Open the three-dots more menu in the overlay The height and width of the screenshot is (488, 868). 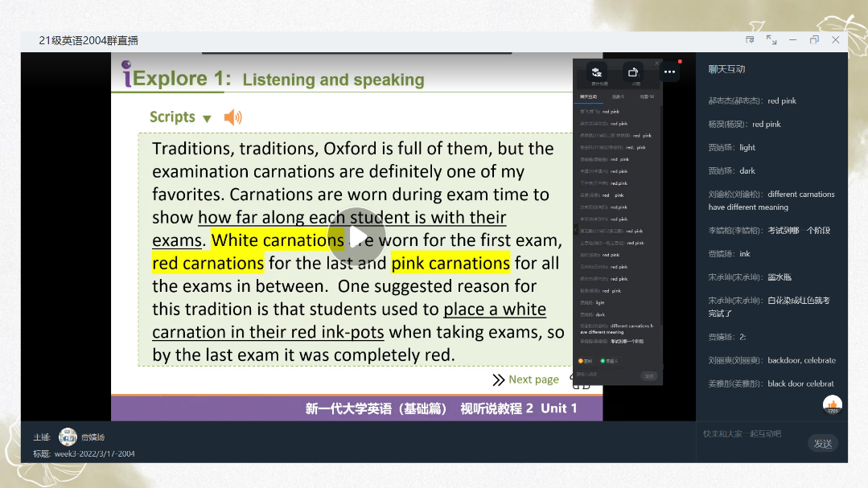(x=669, y=72)
